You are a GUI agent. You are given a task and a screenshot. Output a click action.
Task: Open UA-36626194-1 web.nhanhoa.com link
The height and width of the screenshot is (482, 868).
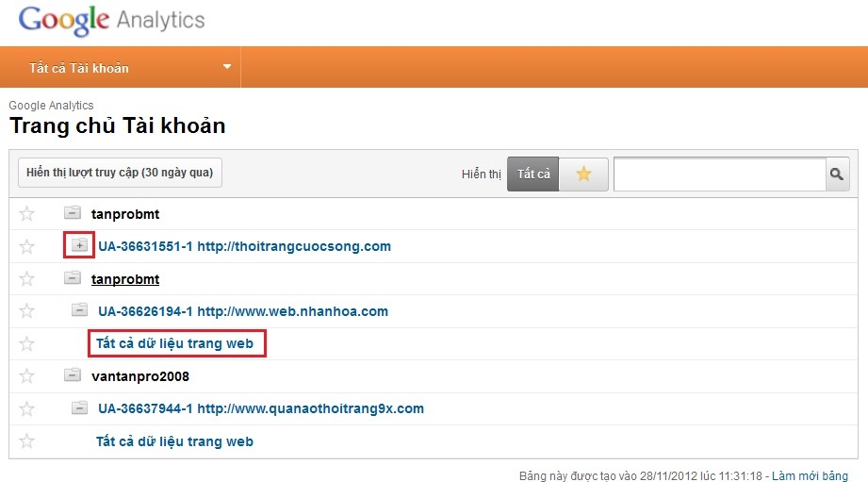point(243,311)
